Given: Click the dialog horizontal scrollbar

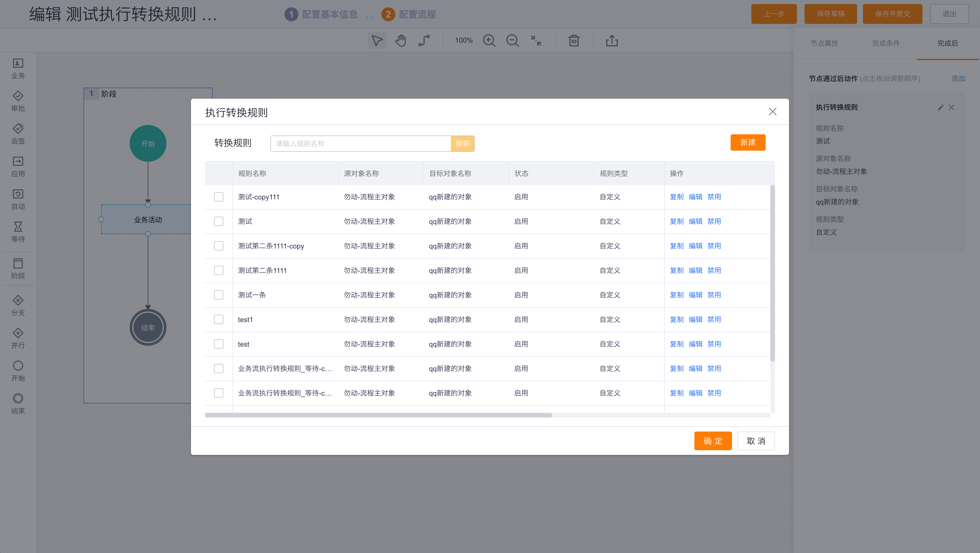Looking at the screenshot, I should point(378,415).
